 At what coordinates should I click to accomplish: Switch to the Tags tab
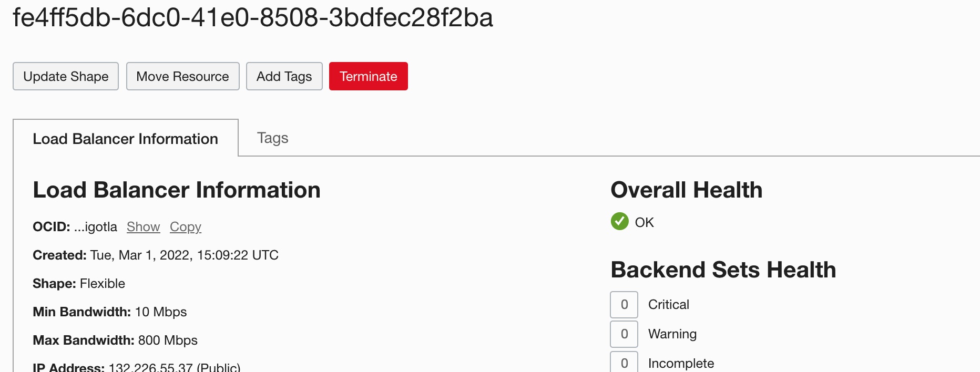click(272, 138)
